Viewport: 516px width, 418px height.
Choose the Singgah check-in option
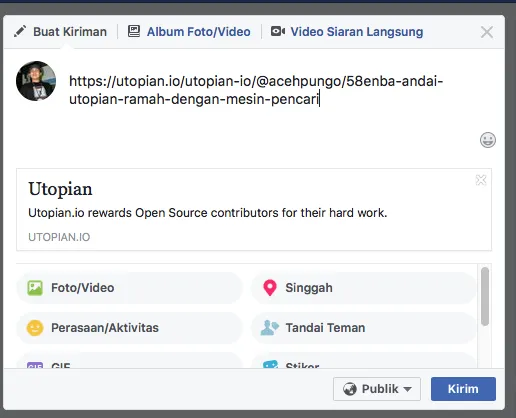(364, 288)
